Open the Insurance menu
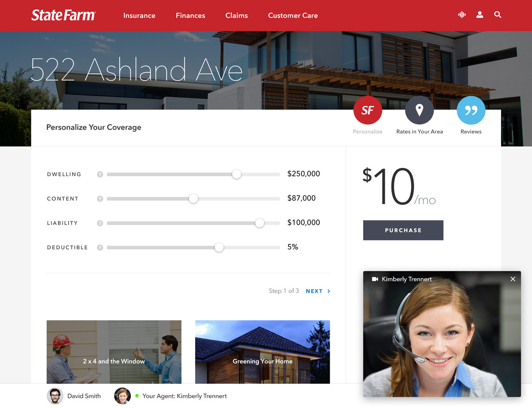The width and height of the screenshot is (532, 408). pos(139,16)
